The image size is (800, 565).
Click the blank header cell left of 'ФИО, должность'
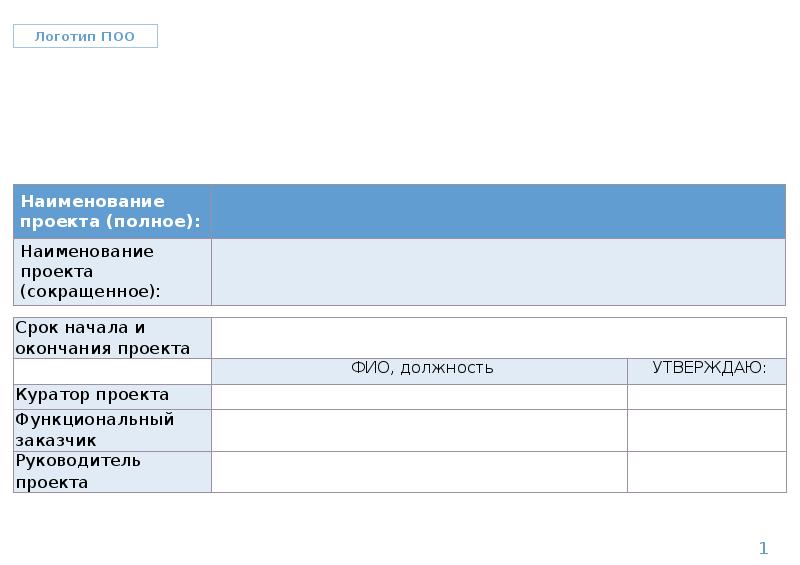pyautogui.click(x=111, y=370)
